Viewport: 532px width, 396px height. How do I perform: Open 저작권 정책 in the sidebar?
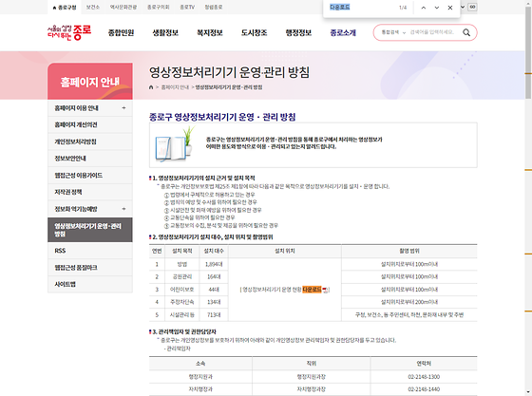pos(90,192)
